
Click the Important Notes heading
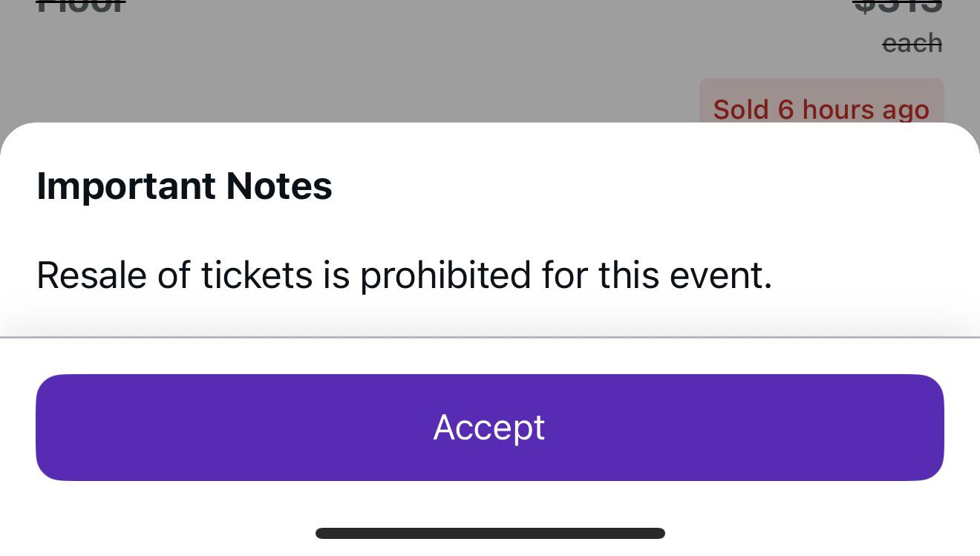click(x=184, y=186)
